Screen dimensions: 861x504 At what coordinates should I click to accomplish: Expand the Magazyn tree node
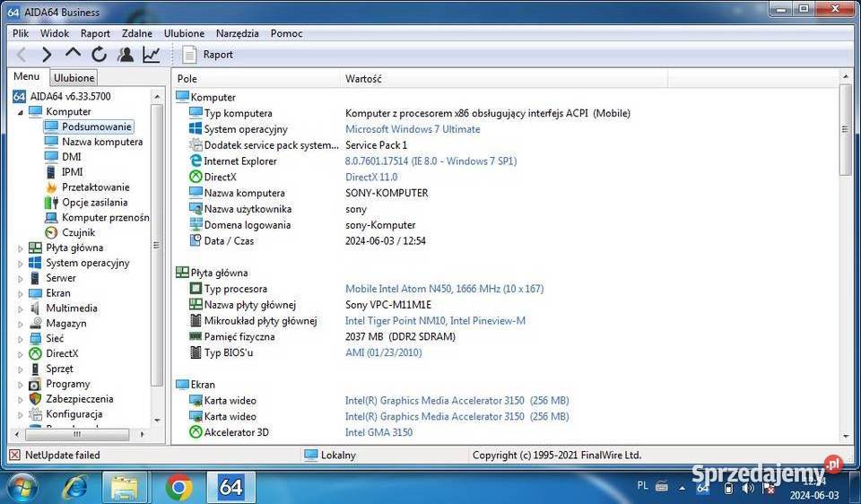21,324
